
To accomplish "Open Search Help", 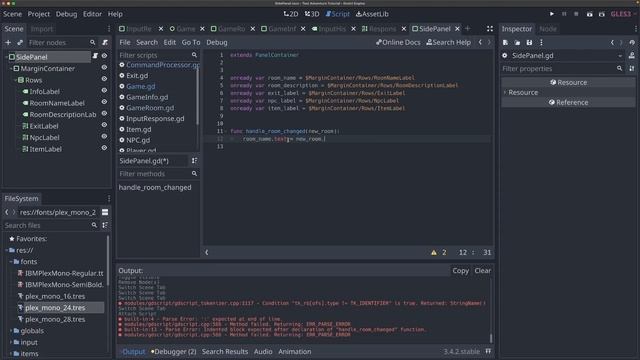I will (x=448, y=42).
